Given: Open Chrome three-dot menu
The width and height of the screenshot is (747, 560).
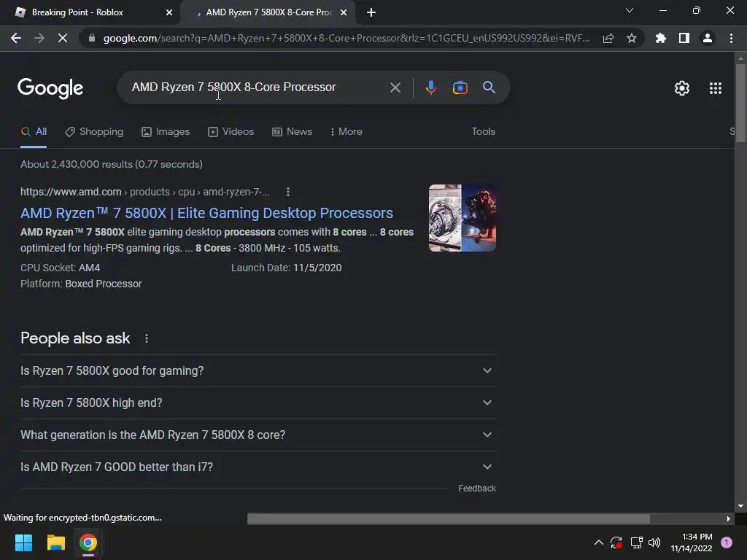Looking at the screenshot, I should click(x=731, y=38).
